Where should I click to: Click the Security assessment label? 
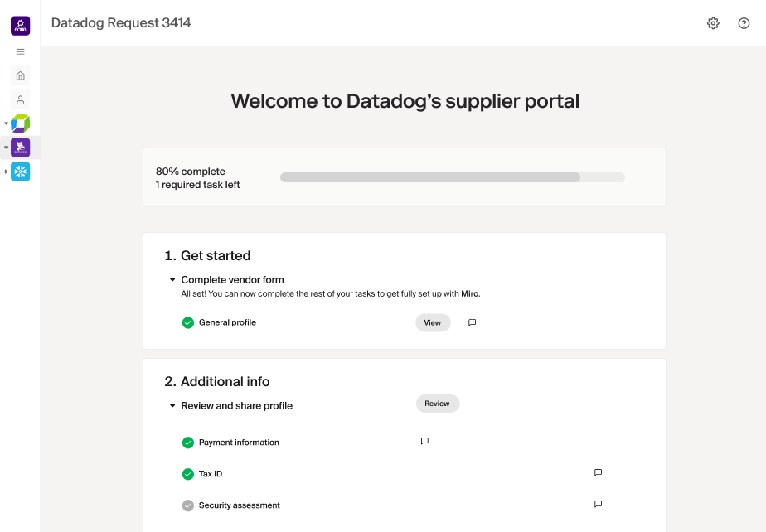[x=240, y=505]
